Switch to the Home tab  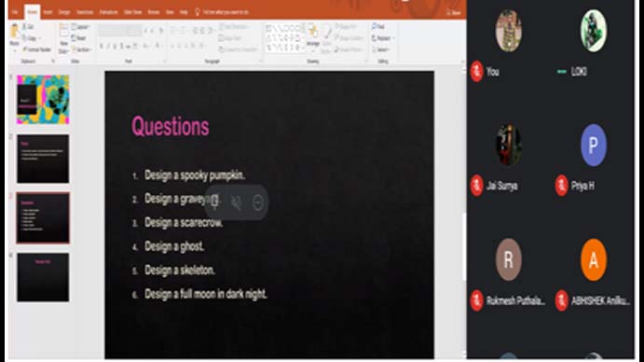coord(32,12)
